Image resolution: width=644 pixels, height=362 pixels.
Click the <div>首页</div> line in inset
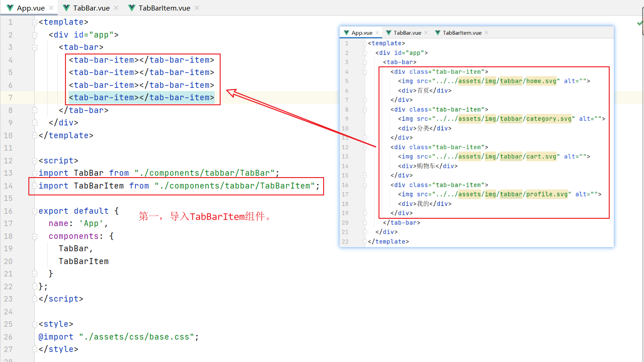pyautogui.click(x=425, y=91)
